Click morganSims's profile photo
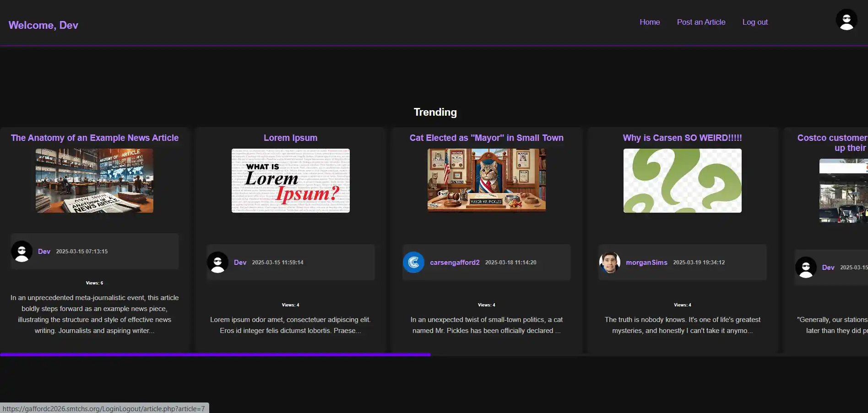Image resolution: width=868 pixels, height=413 pixels. coord(609,263)
